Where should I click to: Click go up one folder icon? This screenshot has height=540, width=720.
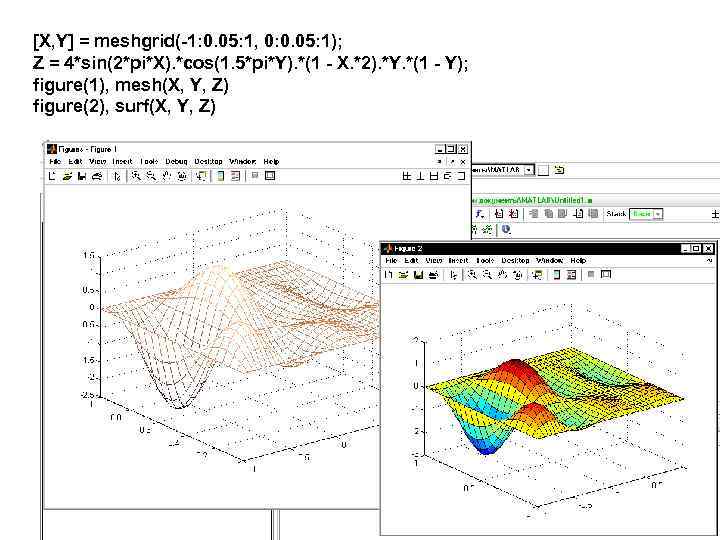[x=559, y=170]
